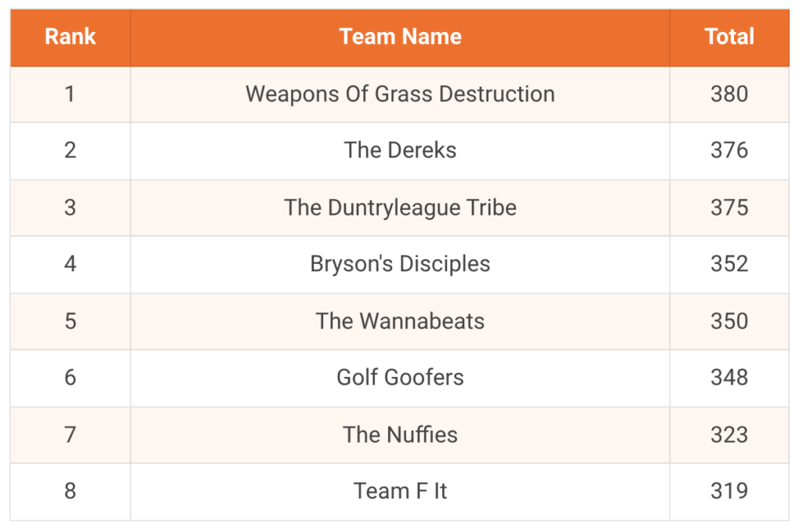
Task: Select Team F It row
Action: pyautogui.click(x=400, y=491)
